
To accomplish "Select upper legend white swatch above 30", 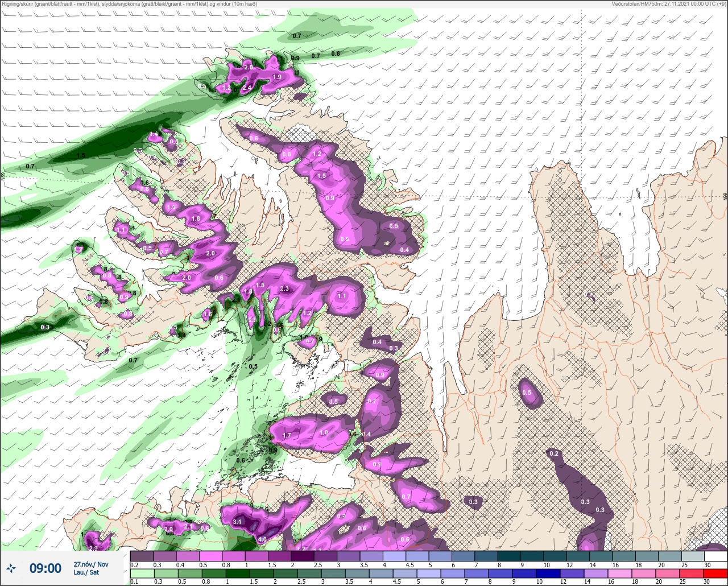I will [x=715, y=556].
